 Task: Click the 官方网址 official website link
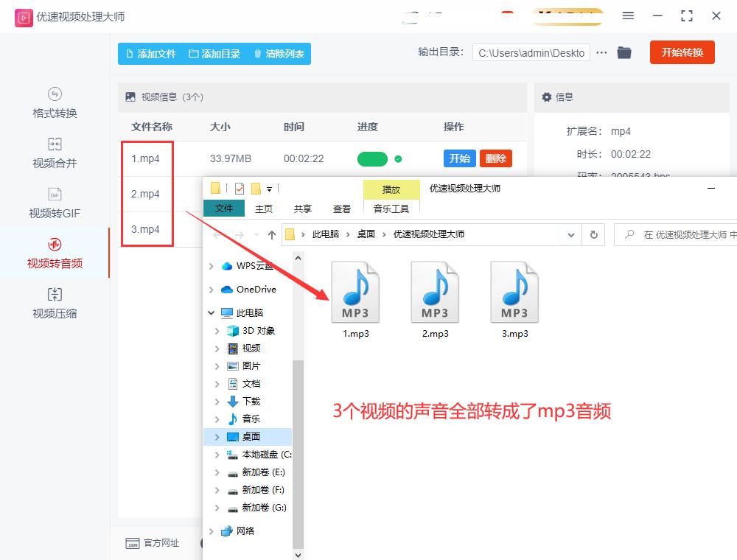pos(153,544)
